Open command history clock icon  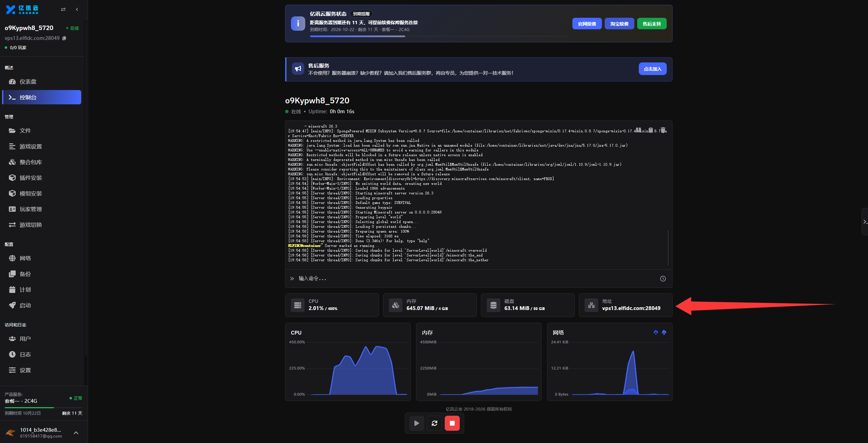click(663, 279)
